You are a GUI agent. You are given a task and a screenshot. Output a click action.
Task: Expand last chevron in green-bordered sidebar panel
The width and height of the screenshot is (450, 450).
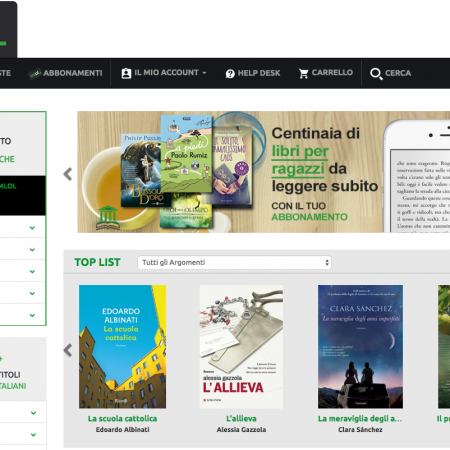32,315
